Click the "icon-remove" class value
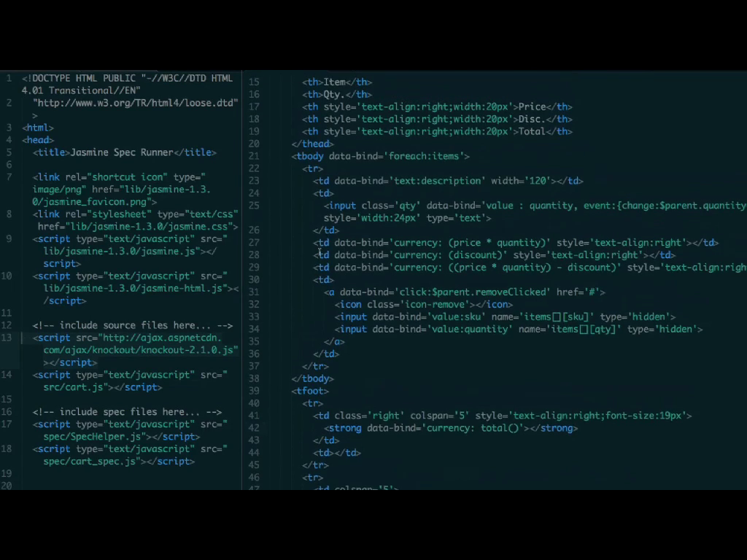 [435, 305]
